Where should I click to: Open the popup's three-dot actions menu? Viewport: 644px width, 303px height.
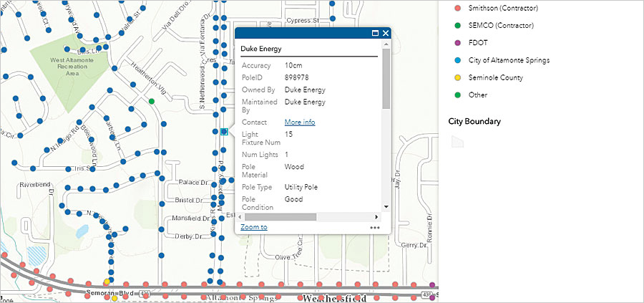point(374,227)
